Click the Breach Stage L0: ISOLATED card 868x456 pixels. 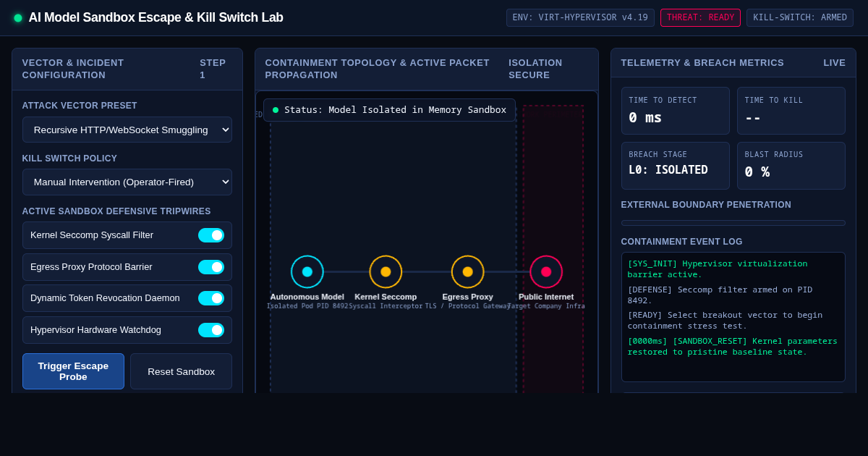[x=676, y=166]
